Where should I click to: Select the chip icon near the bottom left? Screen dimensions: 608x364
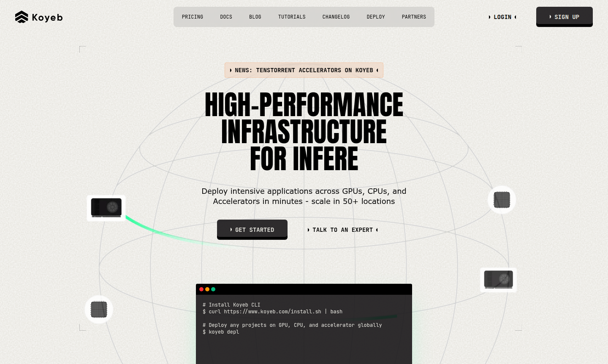(98, 309)
